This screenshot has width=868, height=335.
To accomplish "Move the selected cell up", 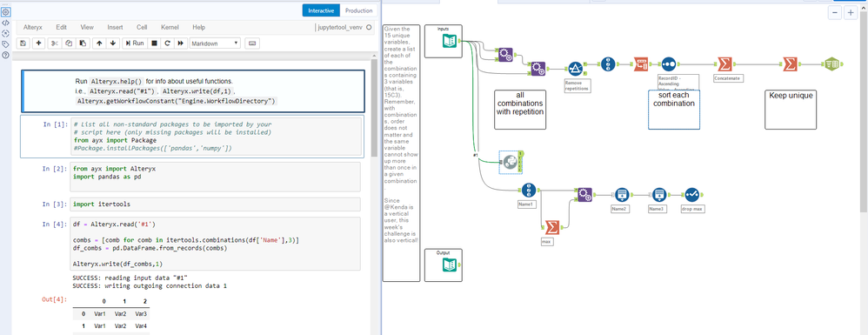I will pyautogui.click(x=99, y=43).
